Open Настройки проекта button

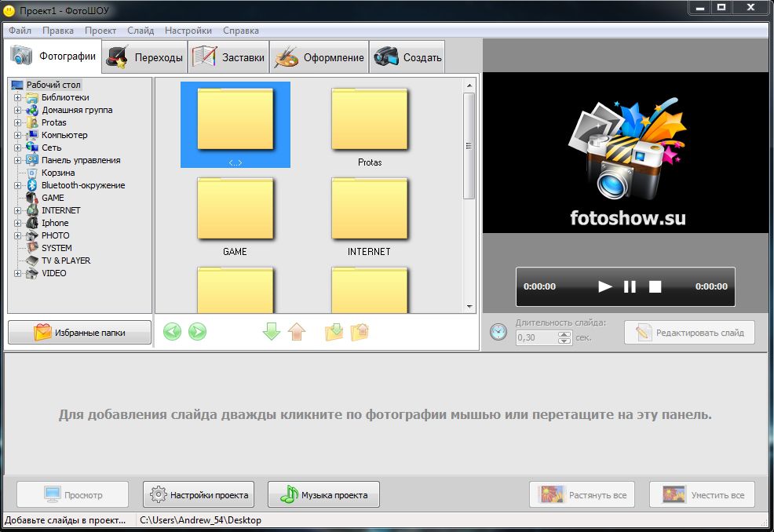(x=199, y=494)
